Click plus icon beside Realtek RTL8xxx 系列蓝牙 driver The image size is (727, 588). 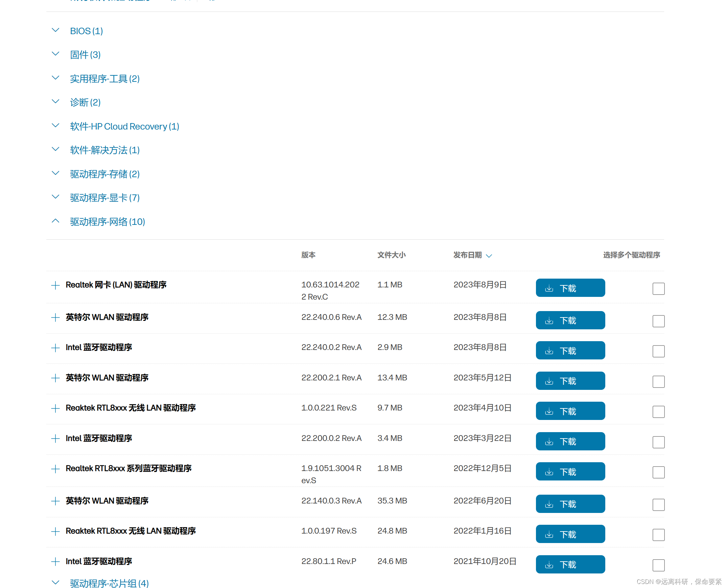pos(55,469)
